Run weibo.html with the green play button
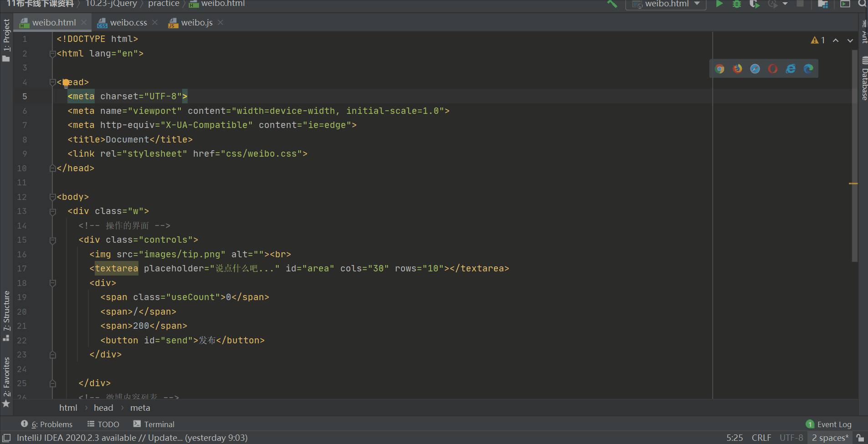The width and height of the screenshot is (868, 444). (x=719, y=4)
